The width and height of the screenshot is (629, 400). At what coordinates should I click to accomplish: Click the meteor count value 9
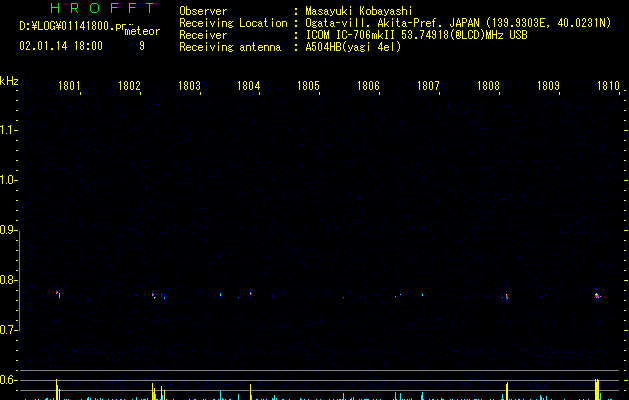point(142,46)
